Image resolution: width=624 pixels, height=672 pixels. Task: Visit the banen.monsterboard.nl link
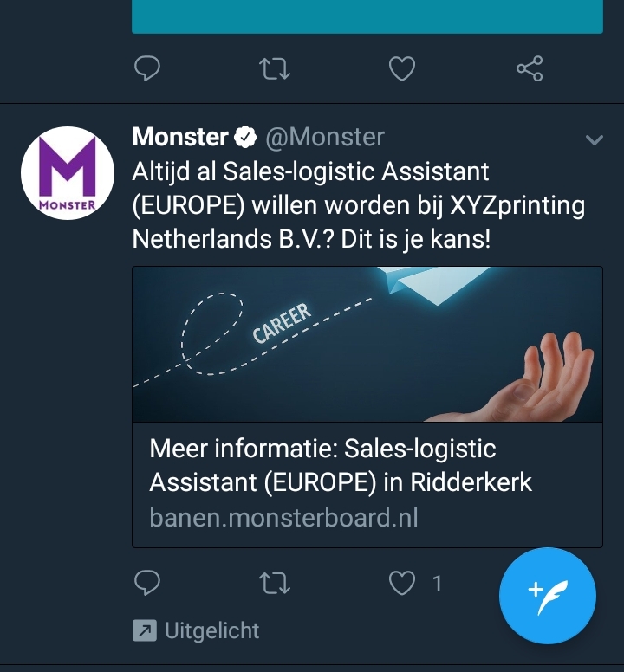pyautogui.click(x=283, y=517)
